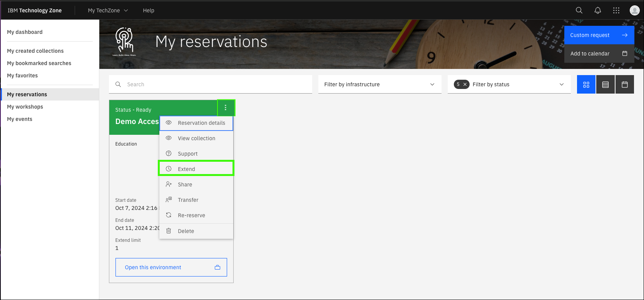Switch to list view layout
This screenshot has height=300, width=644.
point(605,84)
